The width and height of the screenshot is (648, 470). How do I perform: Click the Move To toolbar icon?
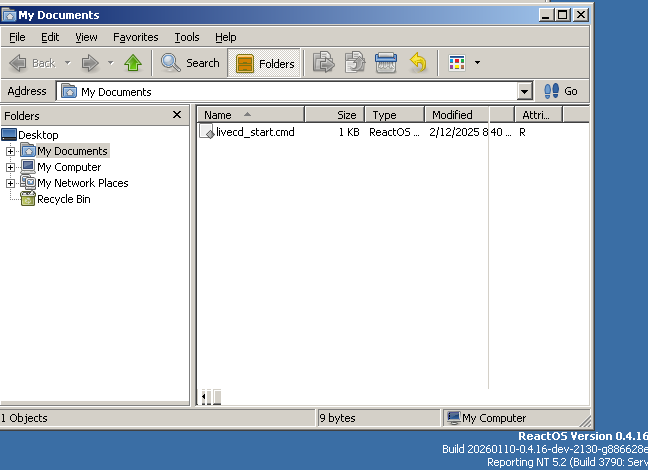[323, 63]
